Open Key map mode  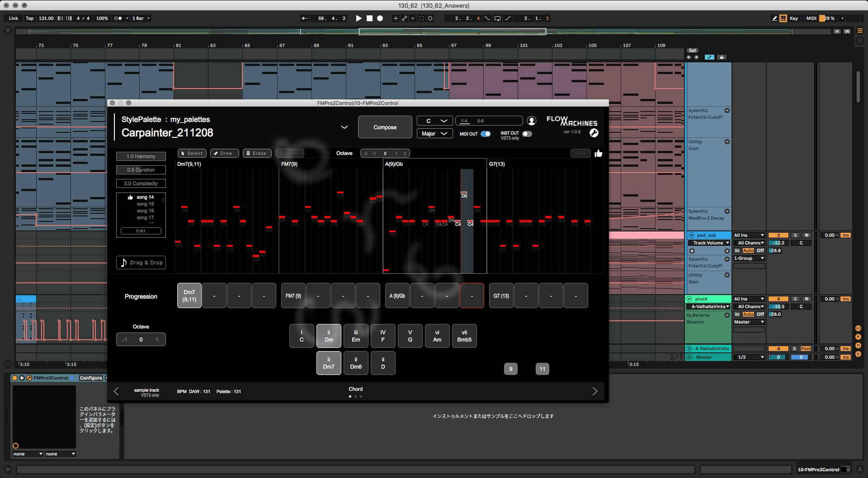pos(794,19)
